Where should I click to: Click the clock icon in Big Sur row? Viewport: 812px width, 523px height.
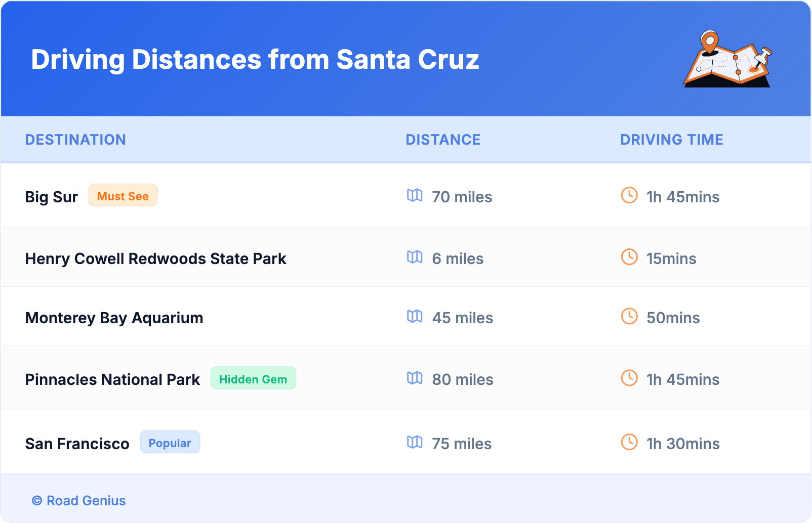629,195
